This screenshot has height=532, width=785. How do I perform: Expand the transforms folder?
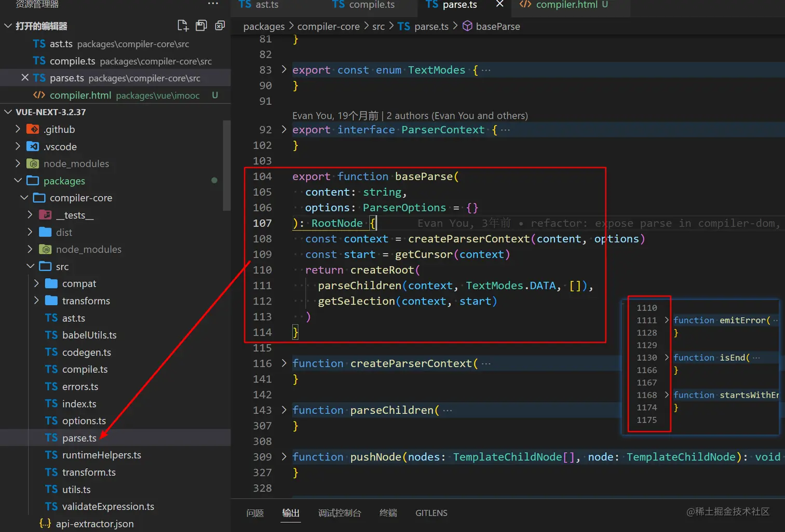pos(36,301)
